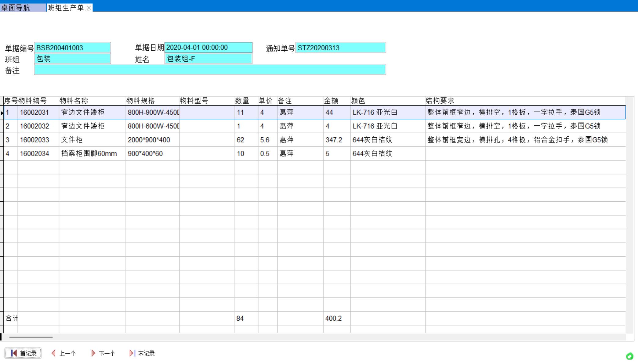Click the 通知单号 field STZ20200313
The height and width of the screenshot is (364, 638).
coord(340,48)
